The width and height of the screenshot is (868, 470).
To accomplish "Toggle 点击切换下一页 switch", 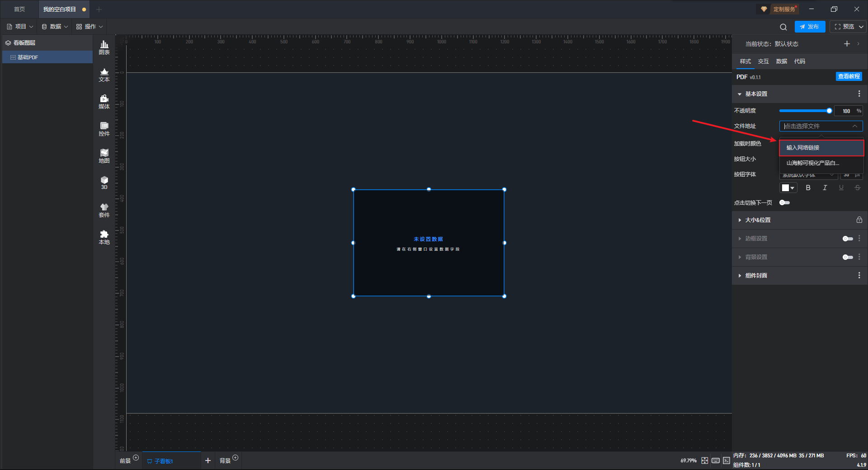I will tap(784, 202).
